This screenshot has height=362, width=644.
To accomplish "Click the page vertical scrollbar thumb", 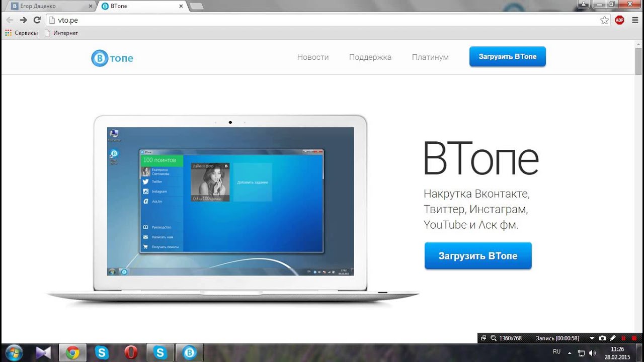I will point(638,62).
